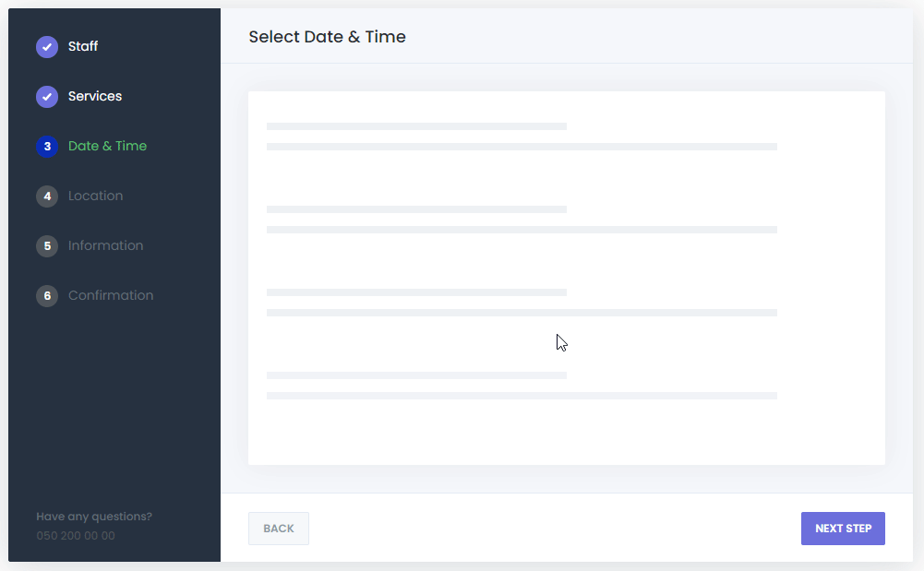Select the Date & Time step label
The height and width of the screenshot is (571, 924).
coord(107,146)
